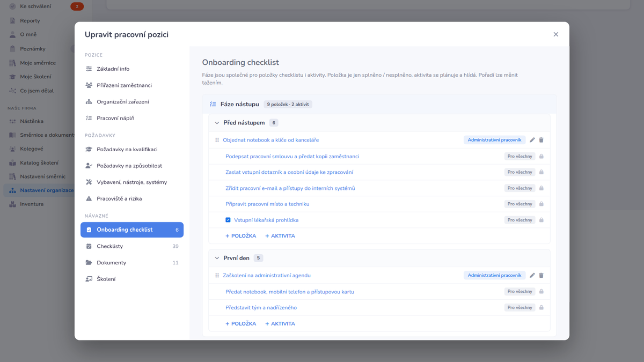
Task: Click the Před nástupem count badge 6
Action: pos(274,123)
